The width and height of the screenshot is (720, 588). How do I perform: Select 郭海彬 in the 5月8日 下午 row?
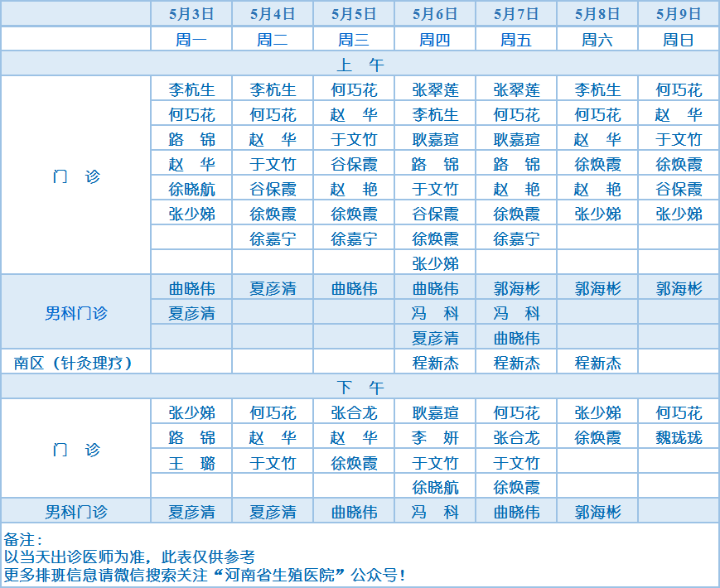point(597,511)
